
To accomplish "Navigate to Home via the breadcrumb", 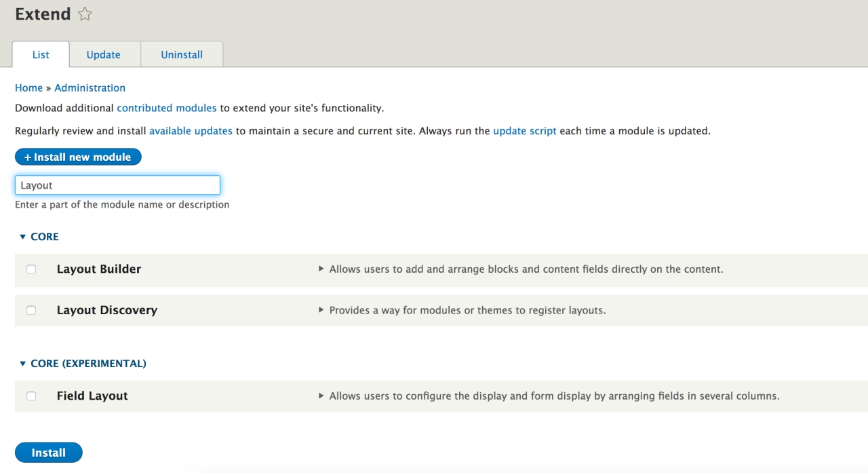I will 28,88.
